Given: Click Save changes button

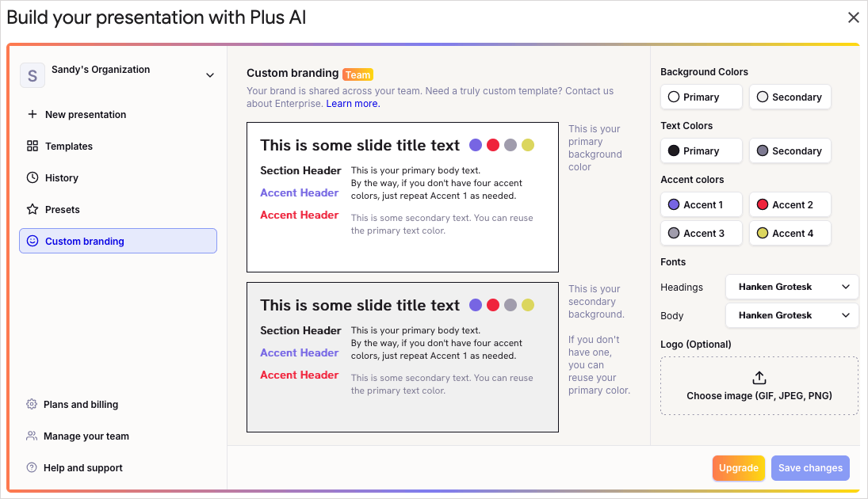Looking at the screenshot, I should (810, 468).
